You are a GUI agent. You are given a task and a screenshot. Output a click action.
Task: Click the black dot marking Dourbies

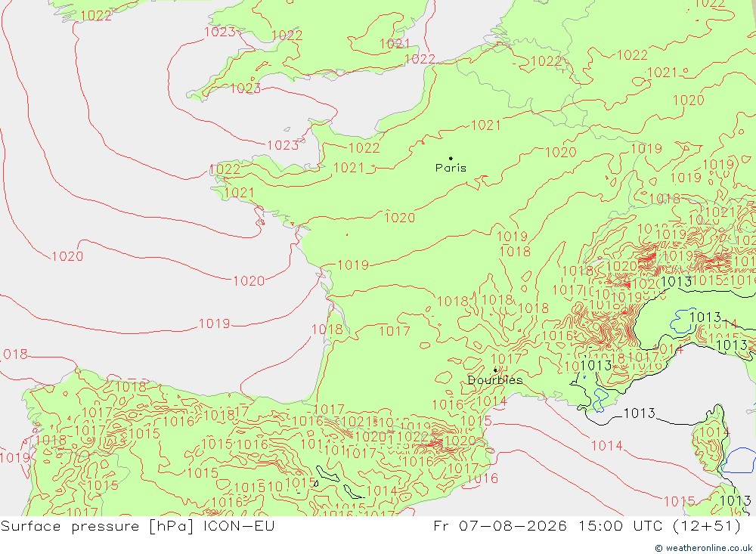pyautogui.click(x=495, y=370)
